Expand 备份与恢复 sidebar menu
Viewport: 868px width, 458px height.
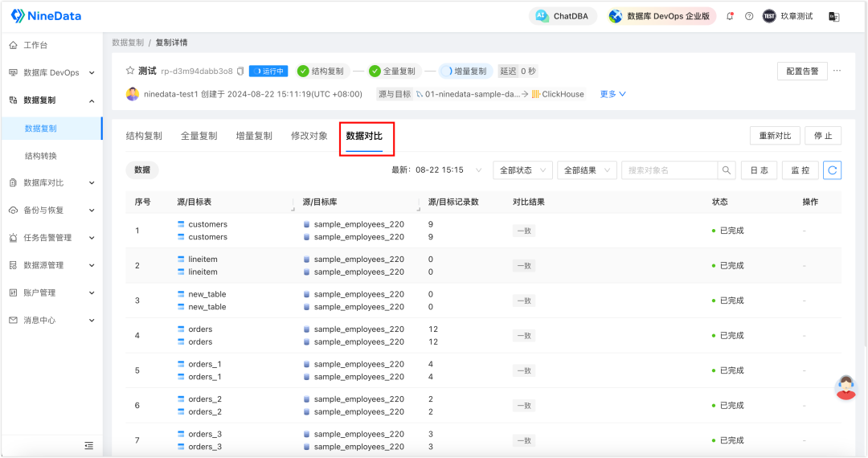(x=51, y=211)
